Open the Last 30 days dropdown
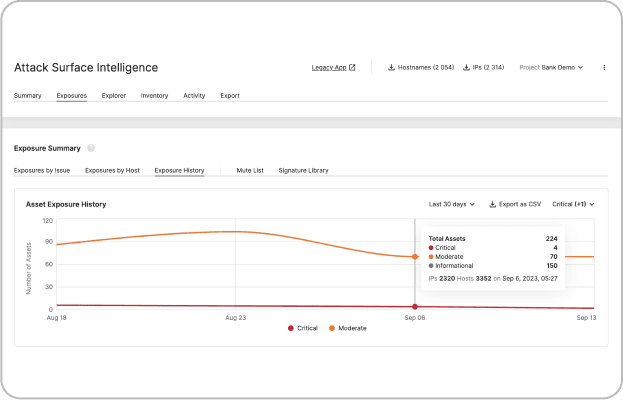 tap(451, 204)
